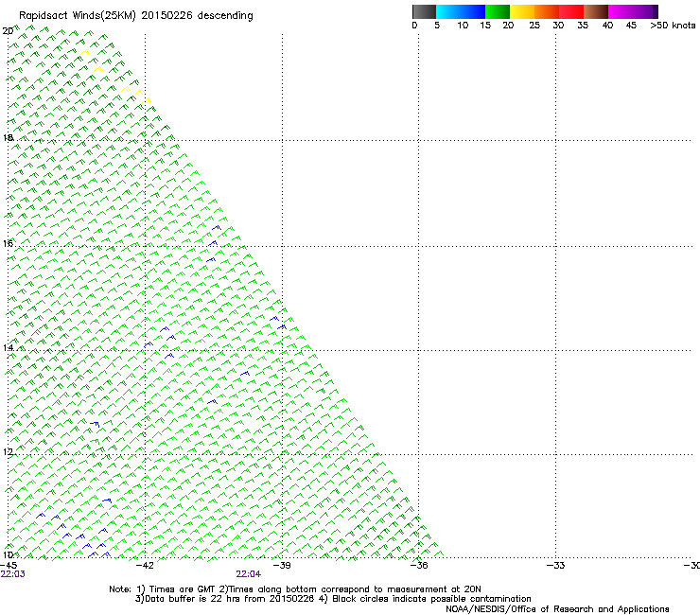700x615 pixels.
Task: Click the brown 35-40 knots color band
Action: click(x=596, y=11)
